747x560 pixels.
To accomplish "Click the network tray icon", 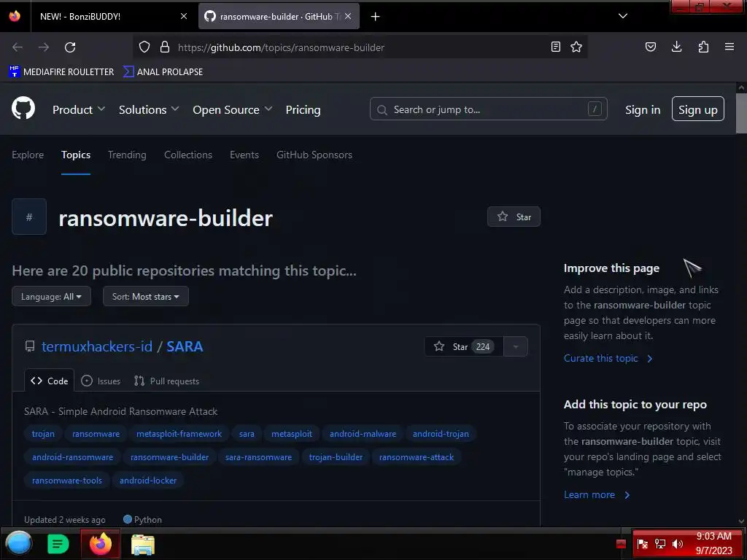I will pos(659,544).
